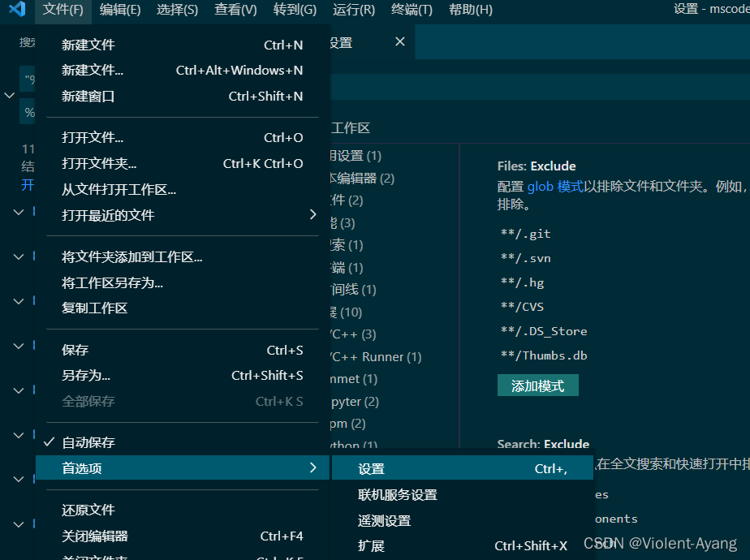750x560 pixels.
Task: Expand 首选项 submenu arrow
Action: pos(312,467)
